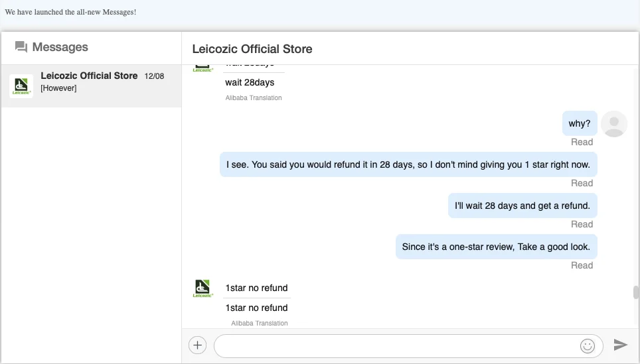Click the Leicozic Official Store chat header title

pos(252,49)
